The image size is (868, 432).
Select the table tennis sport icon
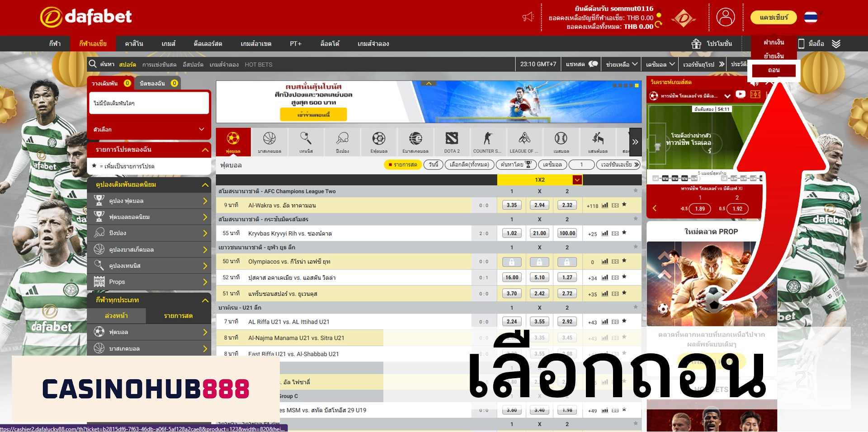pyautogui.click(x=343, y=142)
